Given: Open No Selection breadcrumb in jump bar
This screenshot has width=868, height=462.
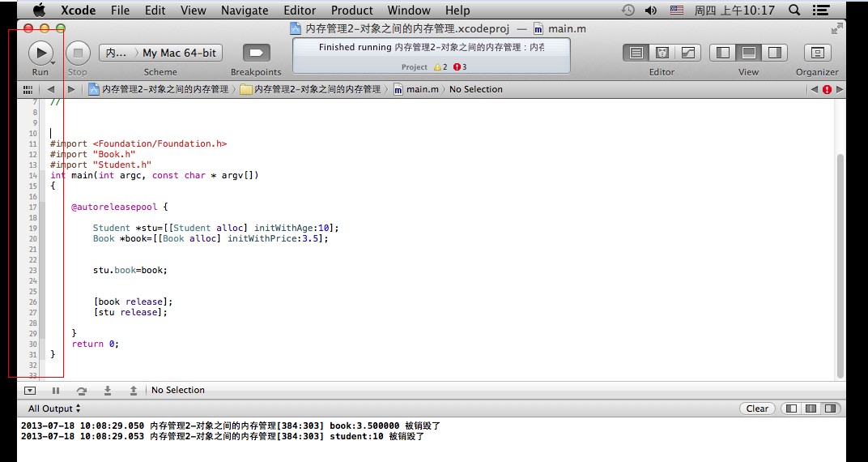Looking at the screenshot, I should coord(475,89).
